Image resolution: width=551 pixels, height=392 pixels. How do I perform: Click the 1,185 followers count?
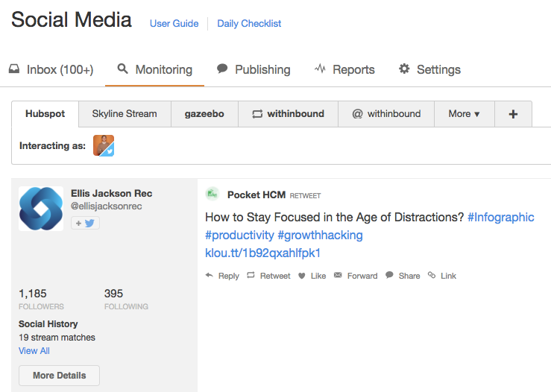pos(33,294)
